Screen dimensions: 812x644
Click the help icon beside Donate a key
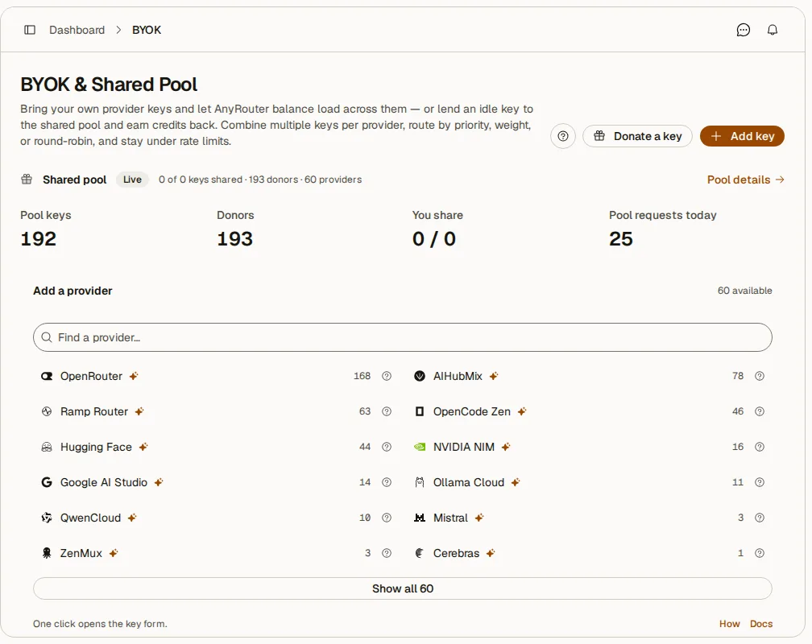click(563, 136)
